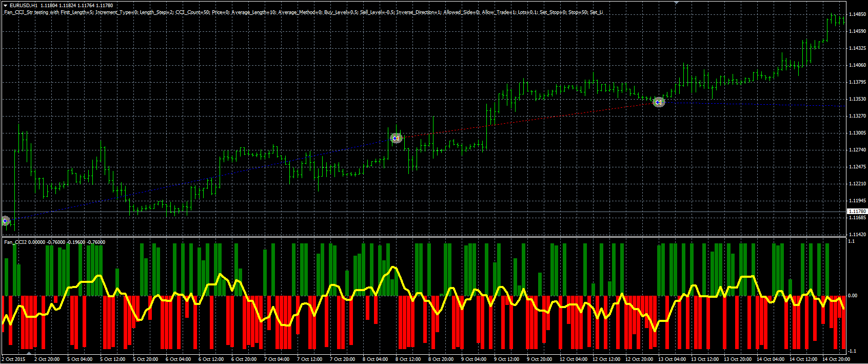This screenshot has height=364, width=868.
Task: Open the dropdown triangle beside EURUSD,H1
Action: click(6, 6)
